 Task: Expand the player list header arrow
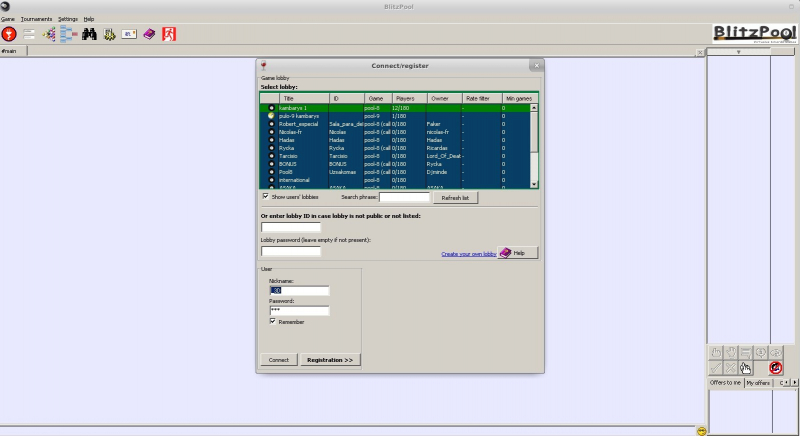[738, 52]
